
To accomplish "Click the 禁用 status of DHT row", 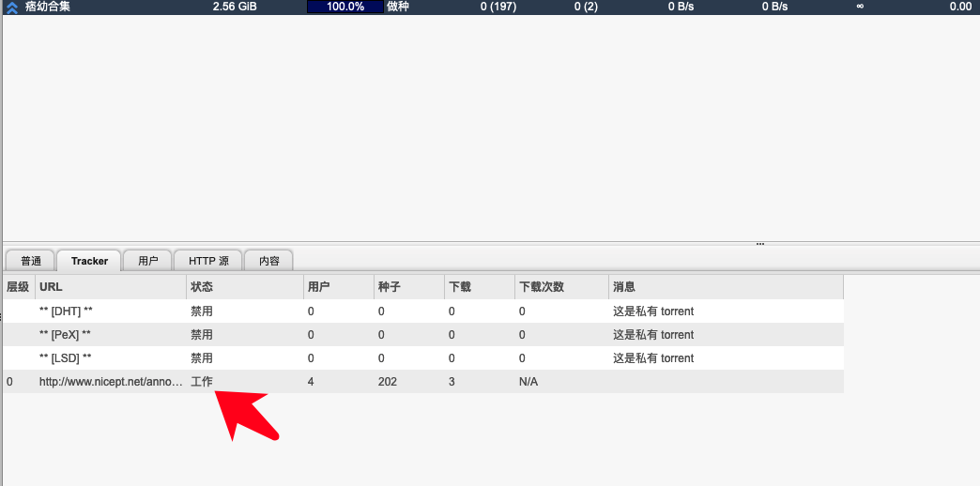I will tap(202, 311).
